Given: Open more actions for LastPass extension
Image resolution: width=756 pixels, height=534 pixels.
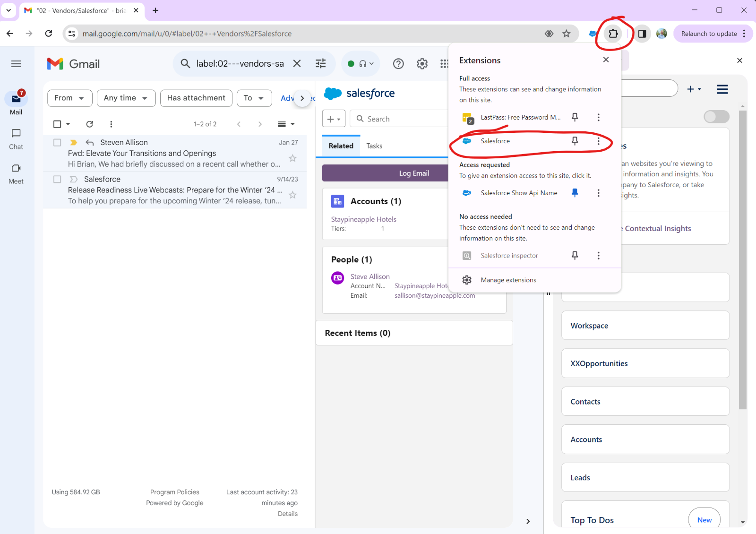Looking at the screenshot, I should point(599,117).
